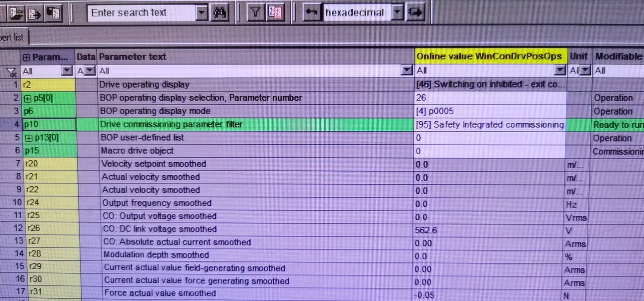Click the clear filter icon in filter row
644x301 pixels.
[x=11, y=72]
